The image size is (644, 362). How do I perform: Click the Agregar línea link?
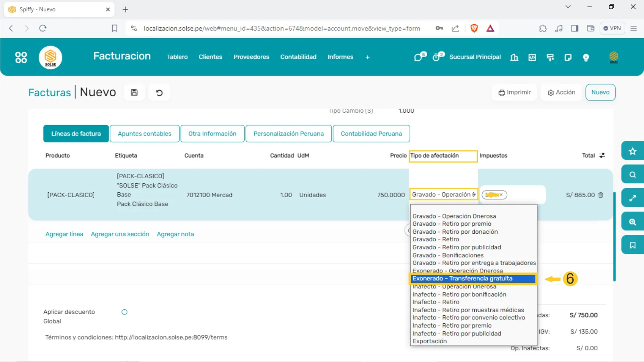64,234
